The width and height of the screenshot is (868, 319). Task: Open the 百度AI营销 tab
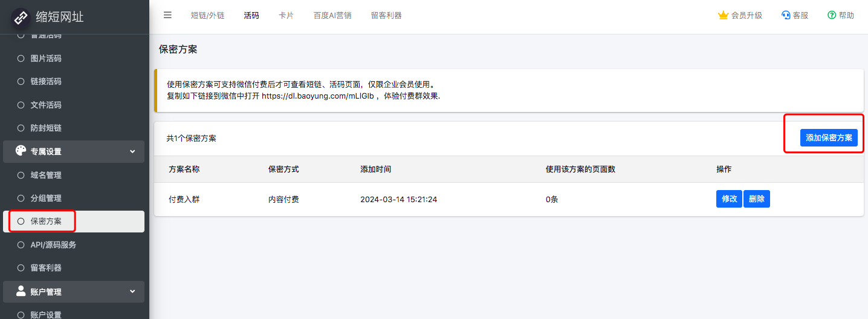(332, 16)
